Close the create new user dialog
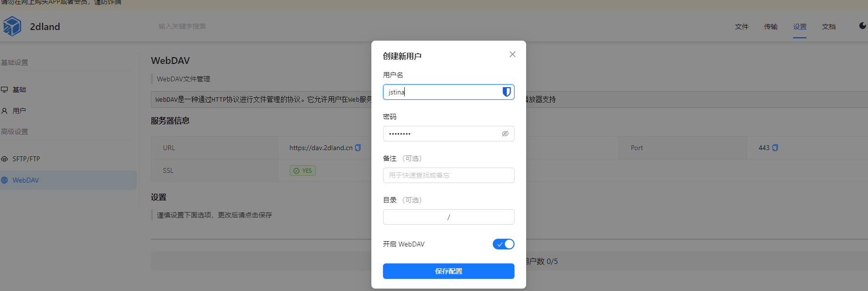This screenshot has width=868, height=291. [513, 54]
